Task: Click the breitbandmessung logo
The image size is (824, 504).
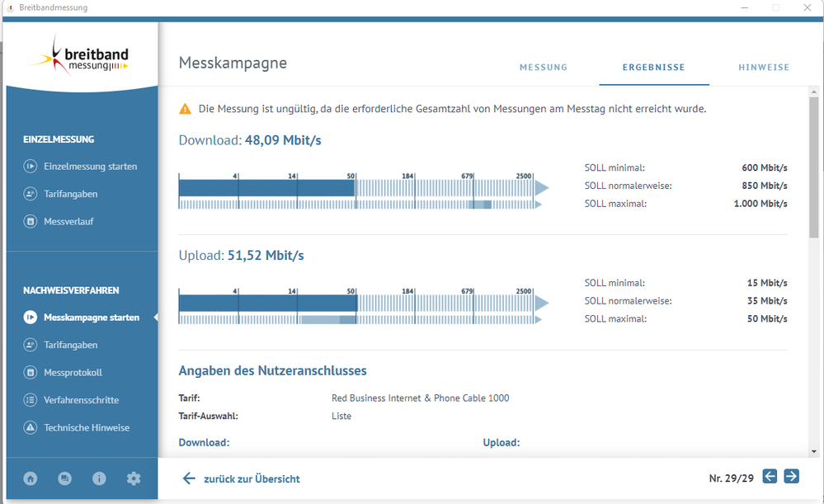Action: pos(82,56)
